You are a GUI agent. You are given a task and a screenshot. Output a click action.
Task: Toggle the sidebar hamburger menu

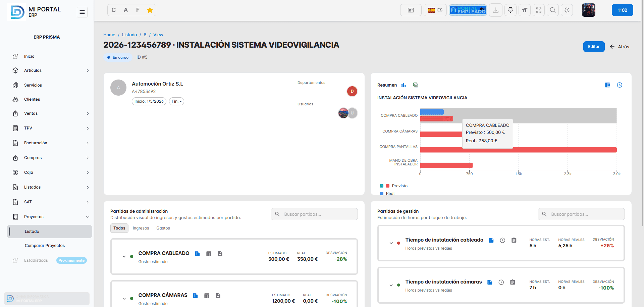coord(82,12)
